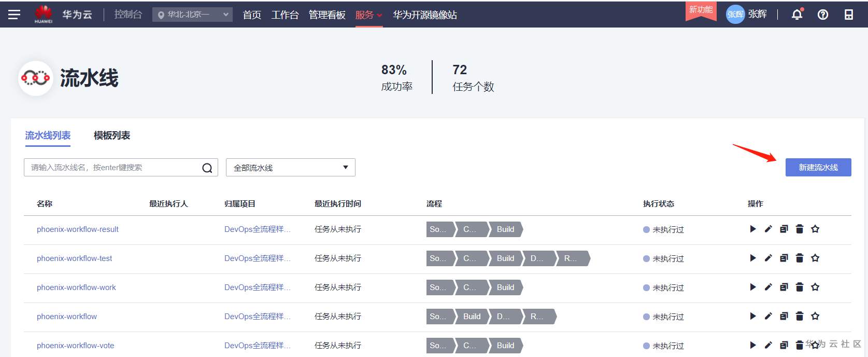Click the 新建流水线 button

pyautogui.click(x=818, y=168)
